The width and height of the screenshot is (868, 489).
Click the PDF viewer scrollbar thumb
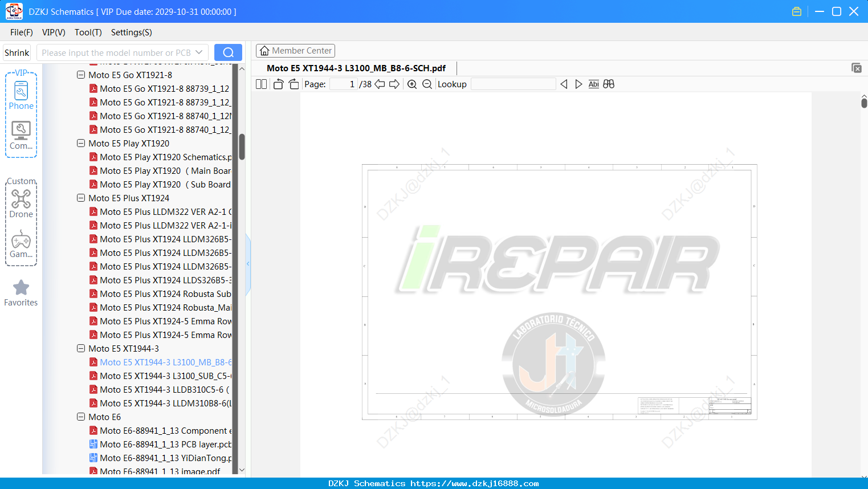point(864,103)
